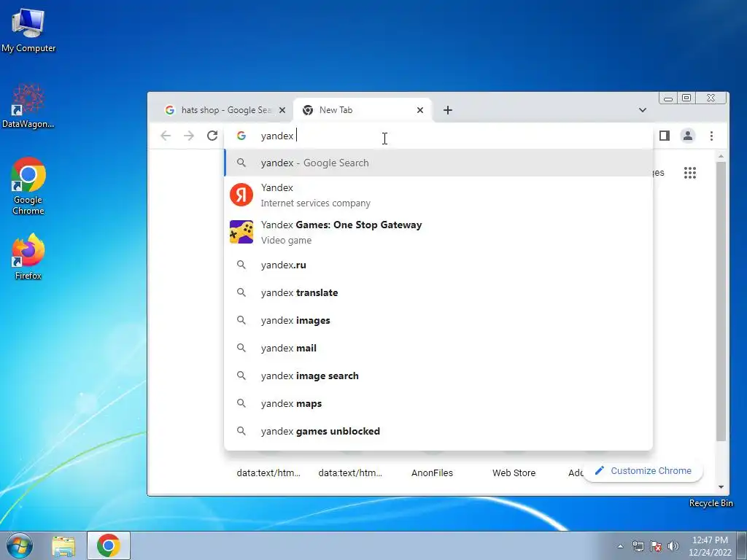
Task: Select the Yandex Internet services company suggestion
Action: coord(438,195)
